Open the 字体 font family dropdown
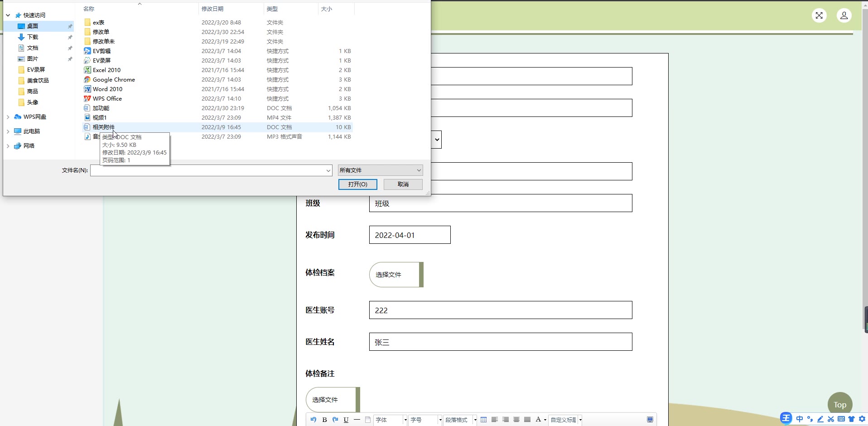The height and width of the screenshot is (426, 868). click(391, 420)
